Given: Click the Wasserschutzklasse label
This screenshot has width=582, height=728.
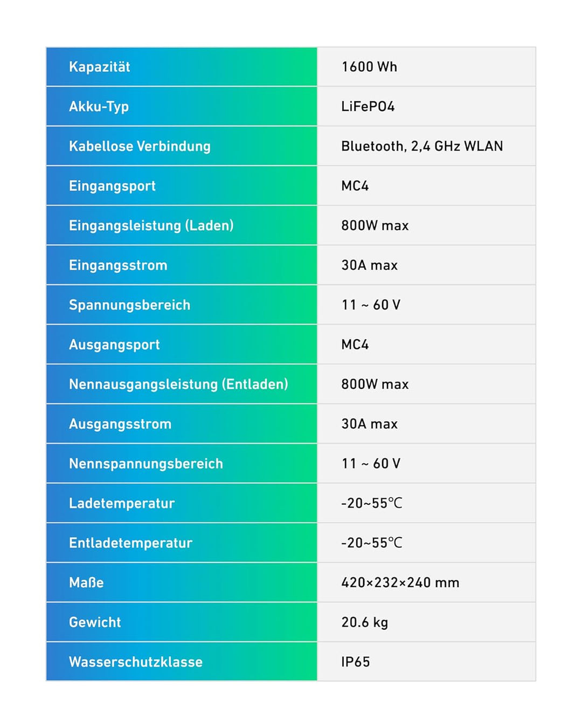Looking at the screenshot, I should click(x=136, y=662).
